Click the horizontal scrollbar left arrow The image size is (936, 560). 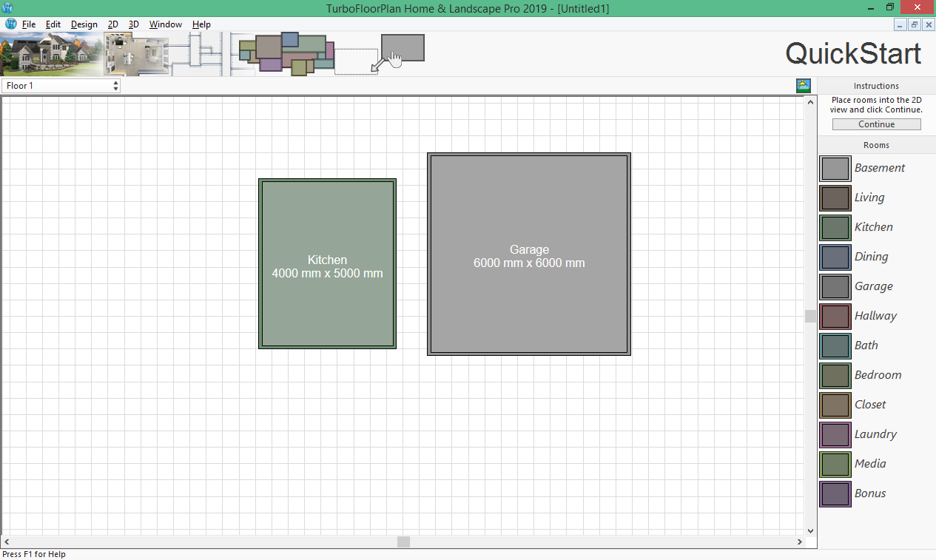tap(7, 542)
